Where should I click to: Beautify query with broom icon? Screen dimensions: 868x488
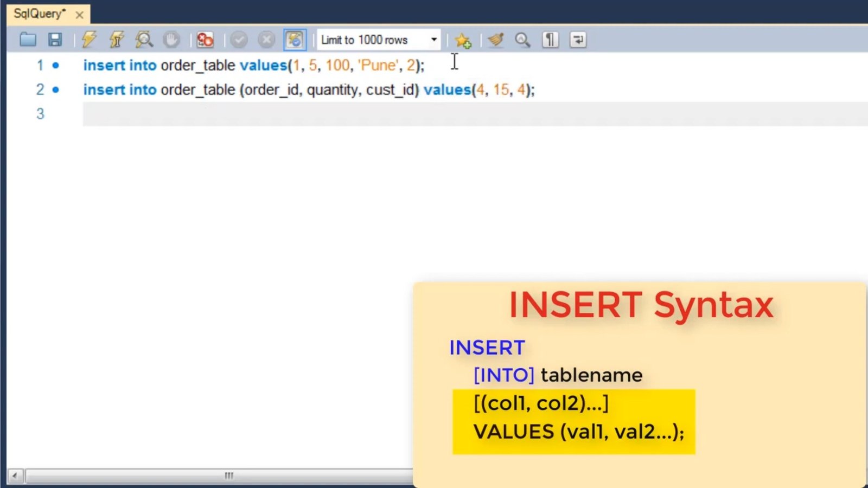495,40
